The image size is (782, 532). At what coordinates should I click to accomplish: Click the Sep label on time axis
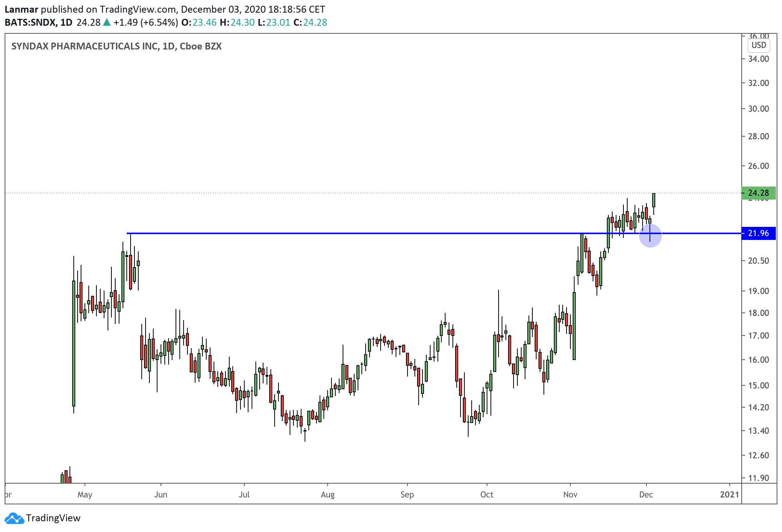(407, 494)
